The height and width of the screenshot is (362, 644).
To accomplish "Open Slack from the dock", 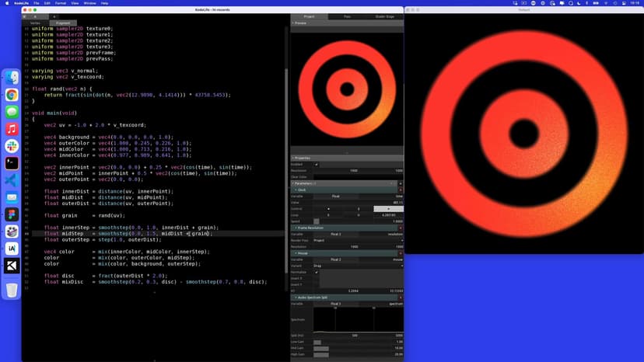I will 12,146.
